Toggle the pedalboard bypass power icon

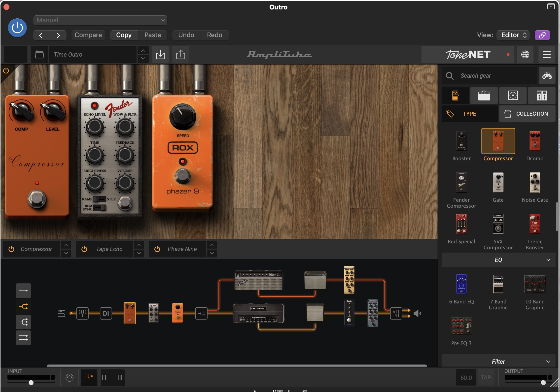click(6, 71)
